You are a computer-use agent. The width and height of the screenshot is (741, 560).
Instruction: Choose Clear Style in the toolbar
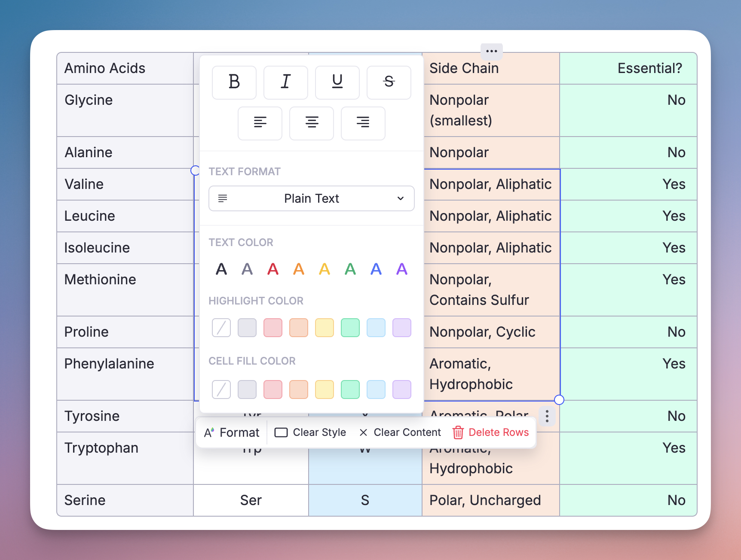(x=310, y=432)
